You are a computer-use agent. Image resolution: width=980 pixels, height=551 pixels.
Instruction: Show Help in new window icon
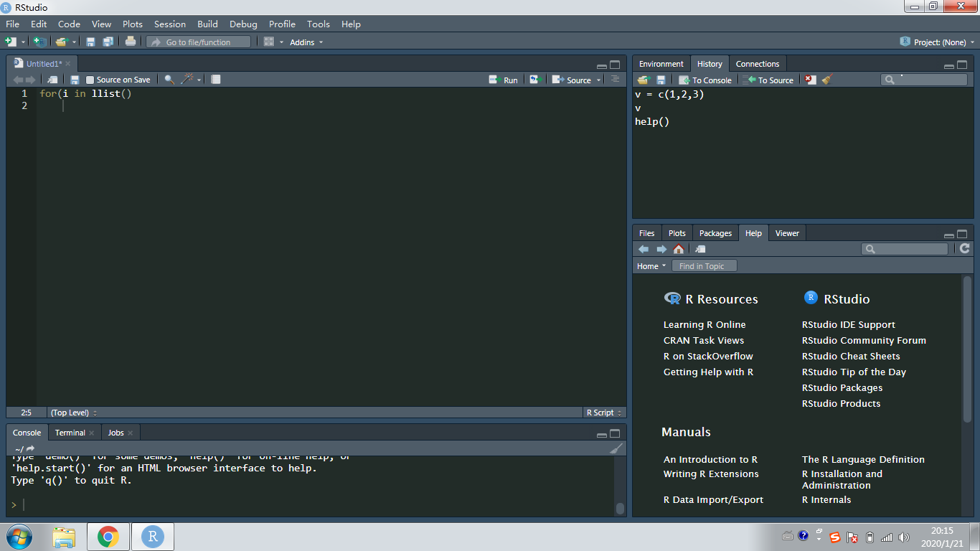pos(701,249)
